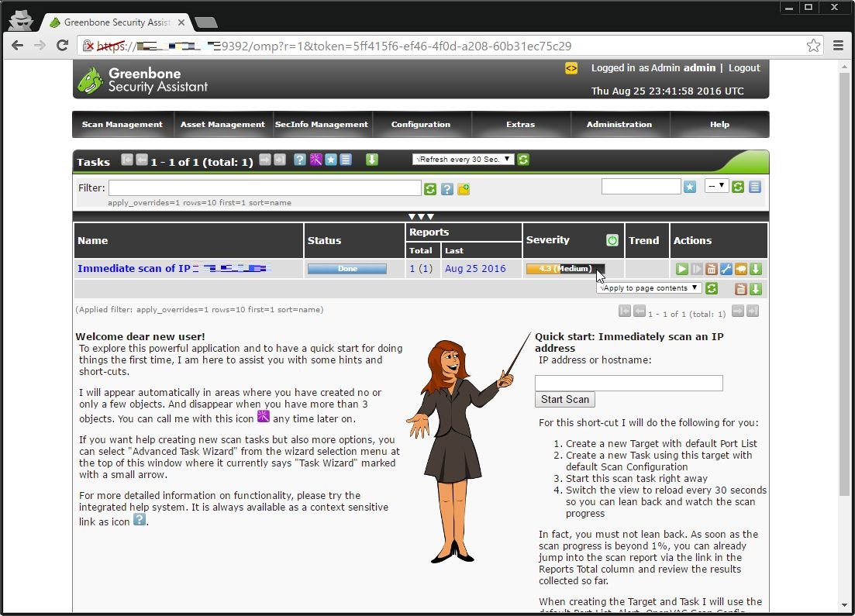855x616 pixels.
Task: Open the Apply to page contents dropdown
Action: pyautogui.click(x=649, y=287)
